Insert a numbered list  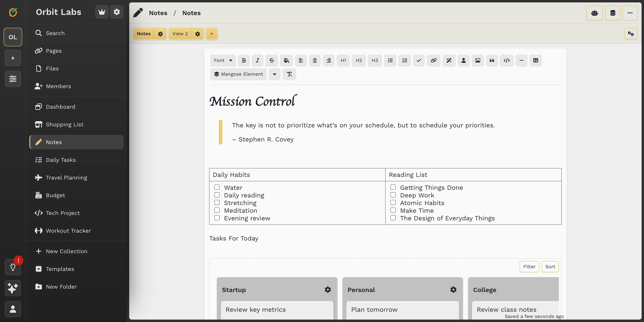point(405,60)
